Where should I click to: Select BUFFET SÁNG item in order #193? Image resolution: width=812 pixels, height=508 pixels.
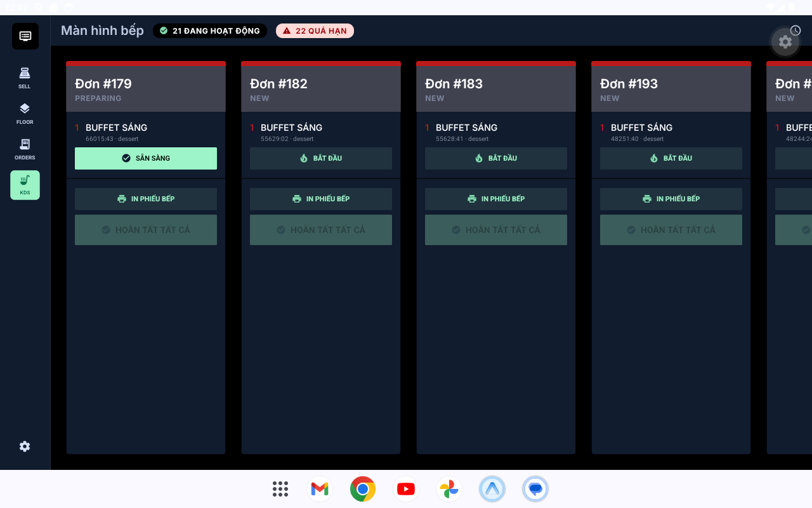pos(642,128)
